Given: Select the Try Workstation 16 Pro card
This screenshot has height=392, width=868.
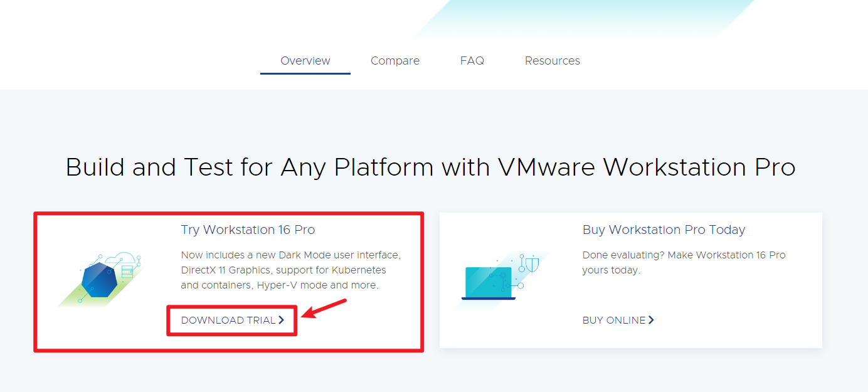Looking at the screenshot, I should tap(230, 281).
